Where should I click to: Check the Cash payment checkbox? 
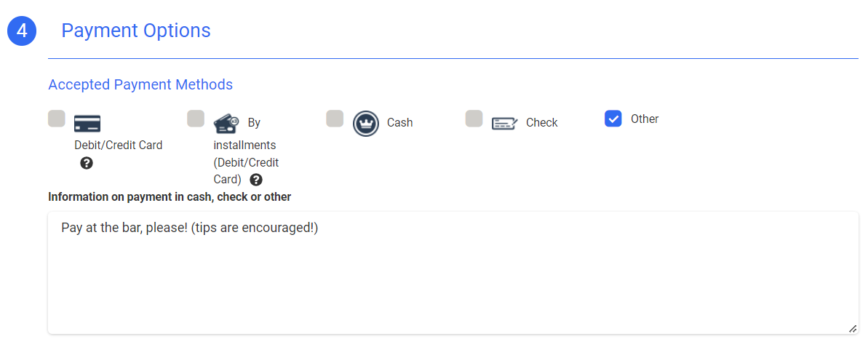pyautogui.click(x=335, y=119)
